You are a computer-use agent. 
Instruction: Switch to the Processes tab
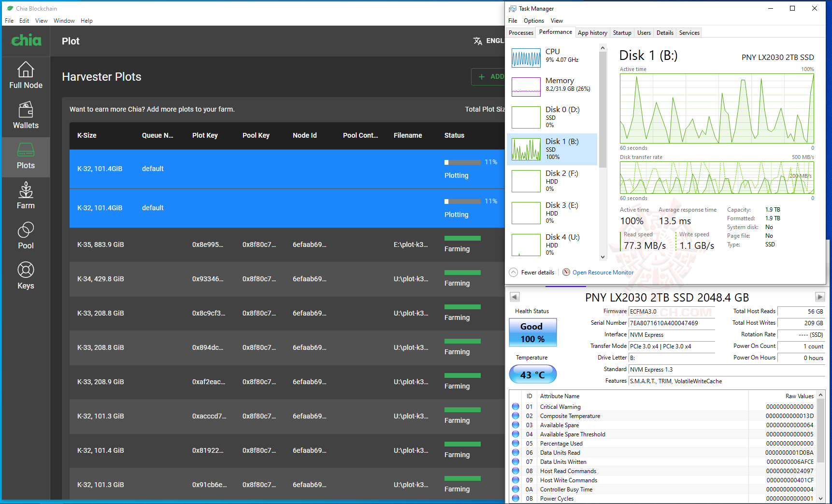521,33
